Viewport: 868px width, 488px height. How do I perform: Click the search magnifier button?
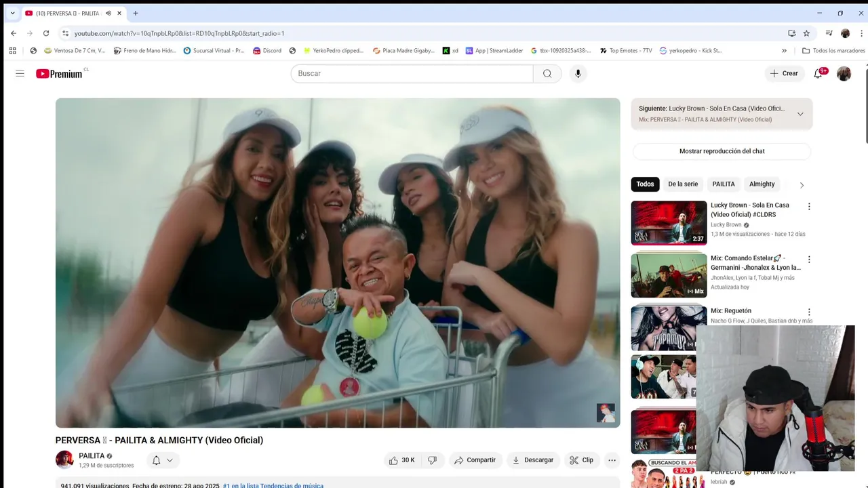pos(547,73)
